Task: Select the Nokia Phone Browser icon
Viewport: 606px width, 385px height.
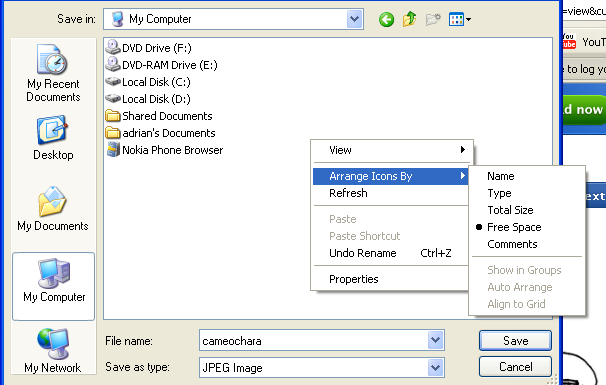Action: [113, 150]
